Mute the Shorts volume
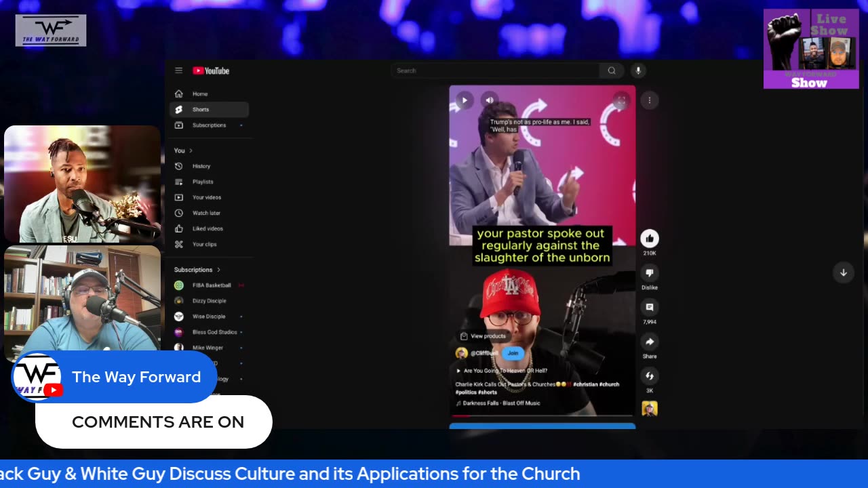Viewport: 868px width, 488px height. 490,100
